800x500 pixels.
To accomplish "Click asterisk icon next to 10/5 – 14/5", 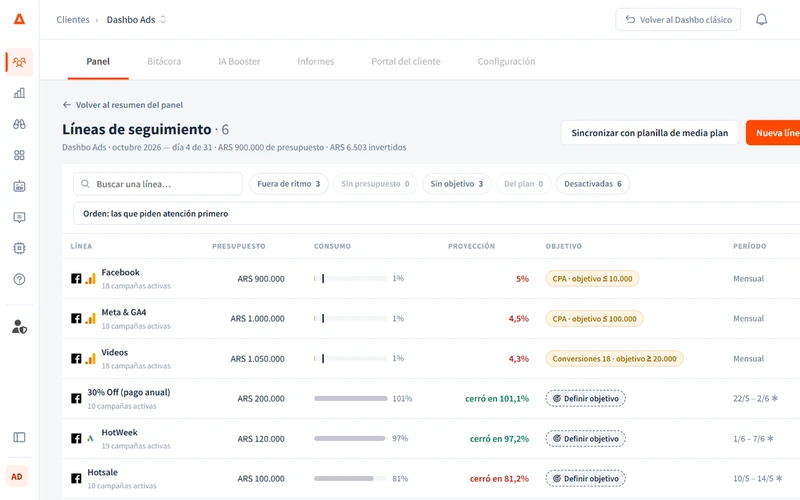I will 779,479.
